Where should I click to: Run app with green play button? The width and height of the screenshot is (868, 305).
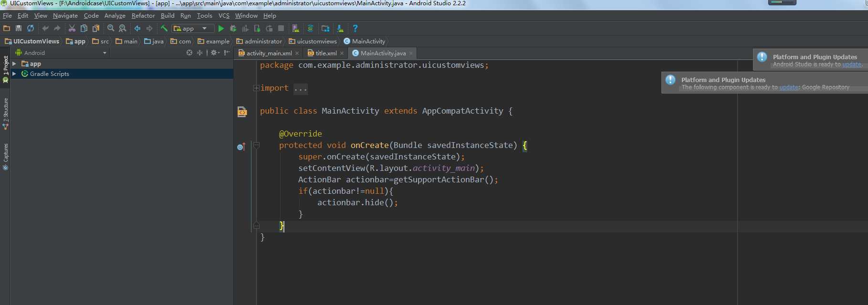pyautogui.click(x=221, y=28)
